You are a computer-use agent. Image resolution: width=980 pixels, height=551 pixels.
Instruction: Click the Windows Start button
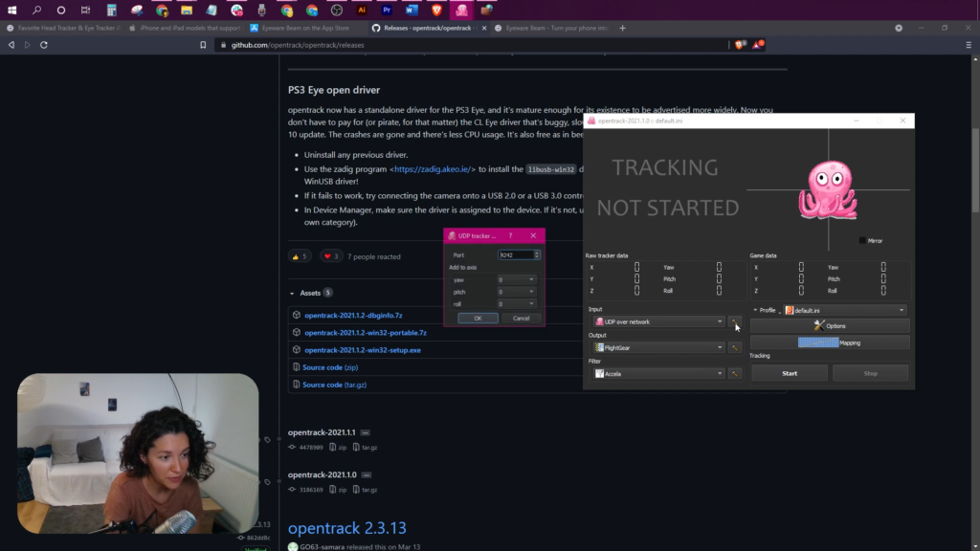pyautogui.click(x=11, y=10)
